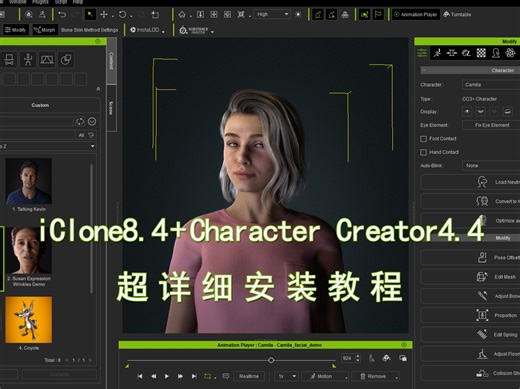Switch to the Scene side tab
This screenshot has width=520, height=389.
tap(111, 108)
